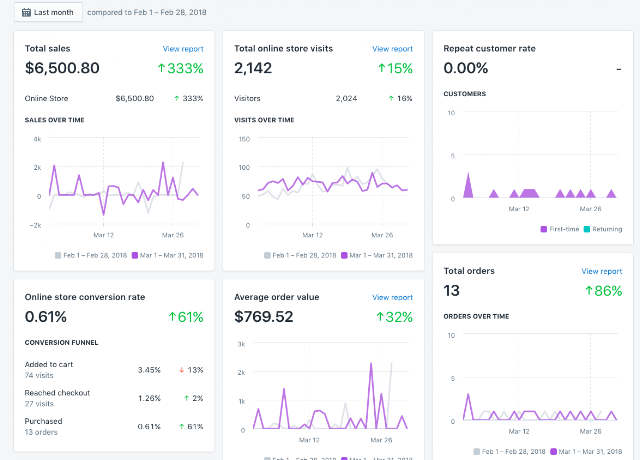The width and height of the screenshot is (640, 460).
Task: Click the VISITS OVER TIME heading
Action: pyautogui.click(x=264, y=120)
